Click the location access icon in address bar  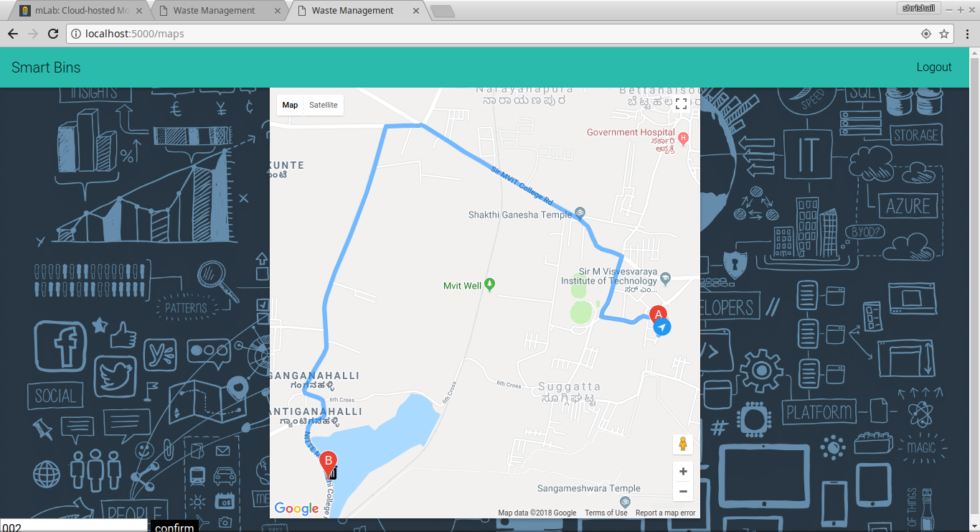[925, 34]
